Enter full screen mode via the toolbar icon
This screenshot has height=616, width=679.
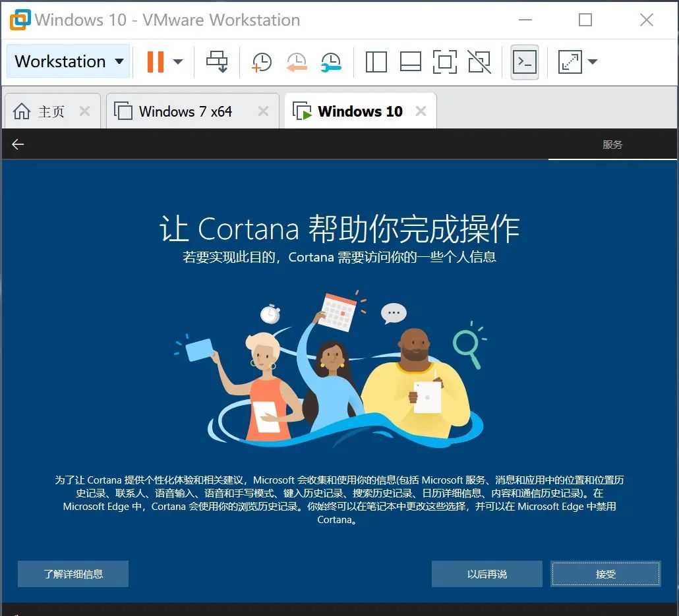(445, 61)
